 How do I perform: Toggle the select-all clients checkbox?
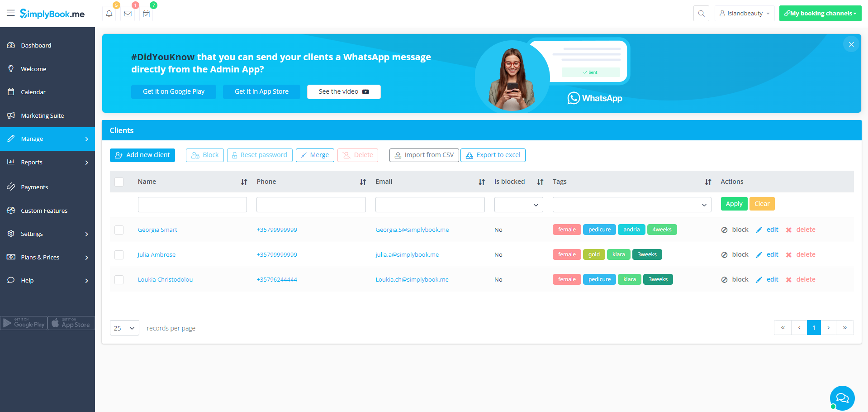pyautogui.click(x=119, y=182)
